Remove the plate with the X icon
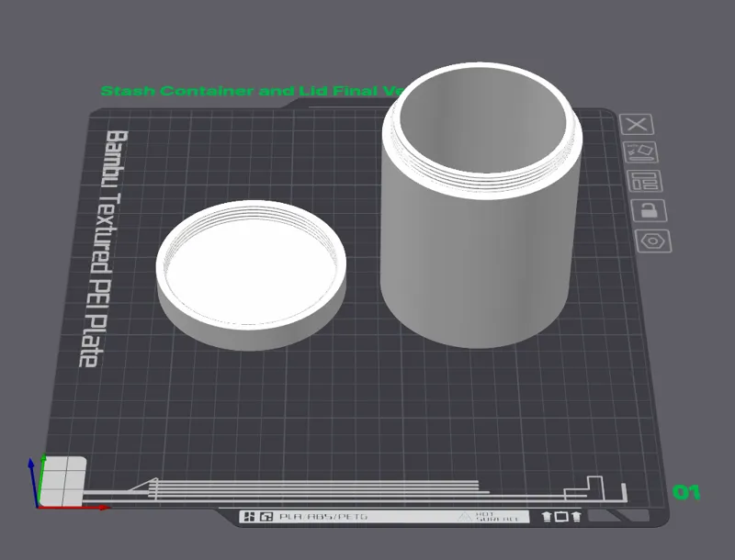Screen dimensions: 735x560 point(637,125)
